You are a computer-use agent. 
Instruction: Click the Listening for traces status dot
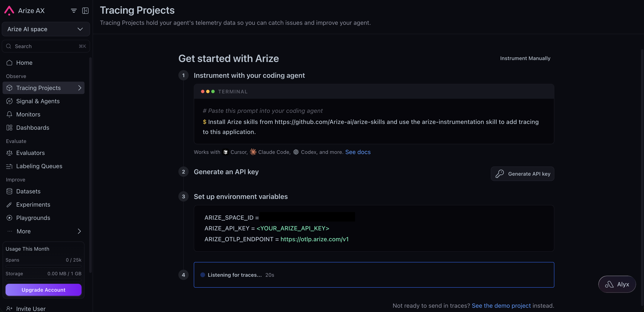pyautogui.click(x=203, y=275)
